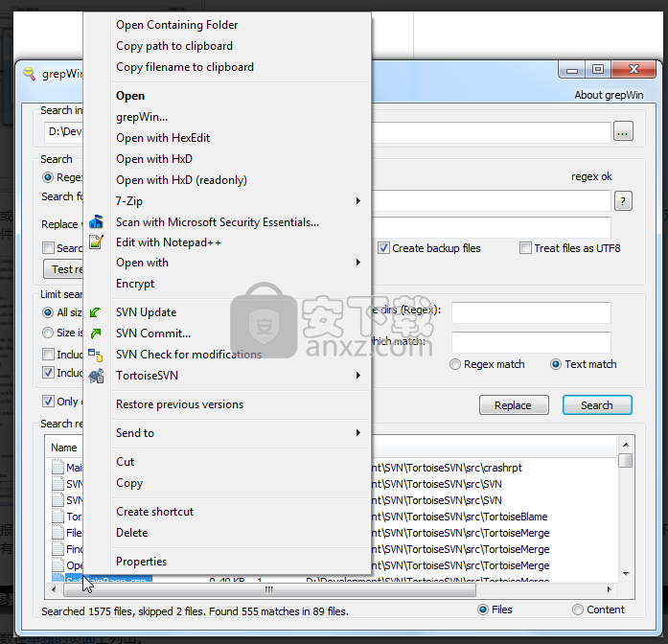Select the Content result view radio

[x=578, y=609]
